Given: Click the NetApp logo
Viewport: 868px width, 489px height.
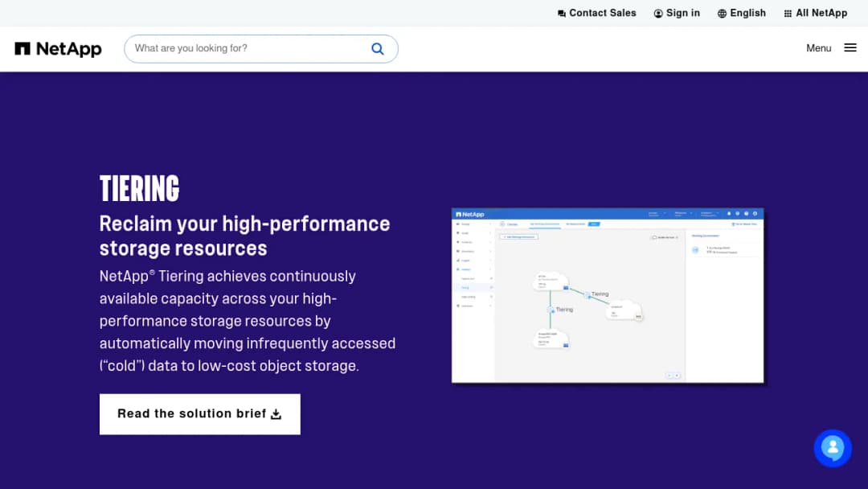Looking at the screenshot, I should [58, 49].
